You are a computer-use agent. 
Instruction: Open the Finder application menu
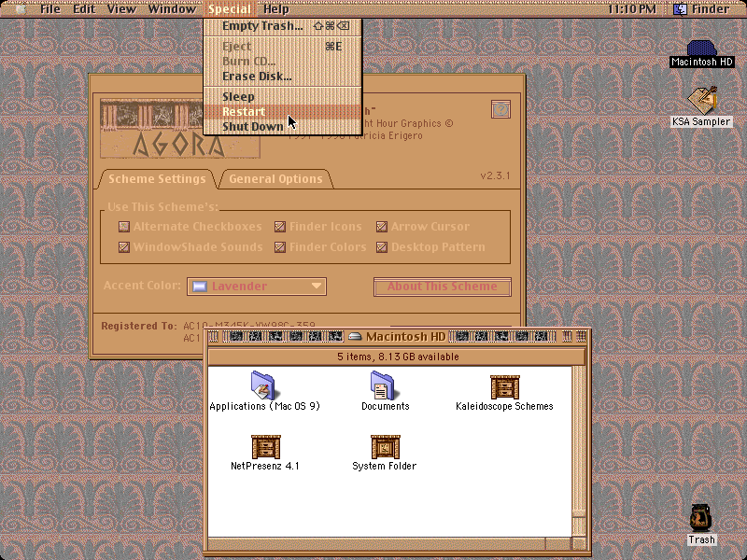pyautogui.click(x=702, y=8)
